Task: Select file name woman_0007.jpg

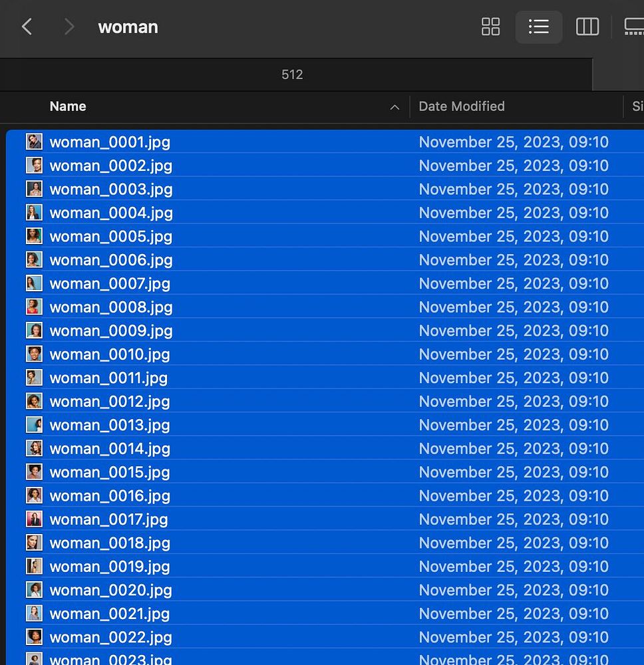Action: pyautogui.click(x=110, y=284)
